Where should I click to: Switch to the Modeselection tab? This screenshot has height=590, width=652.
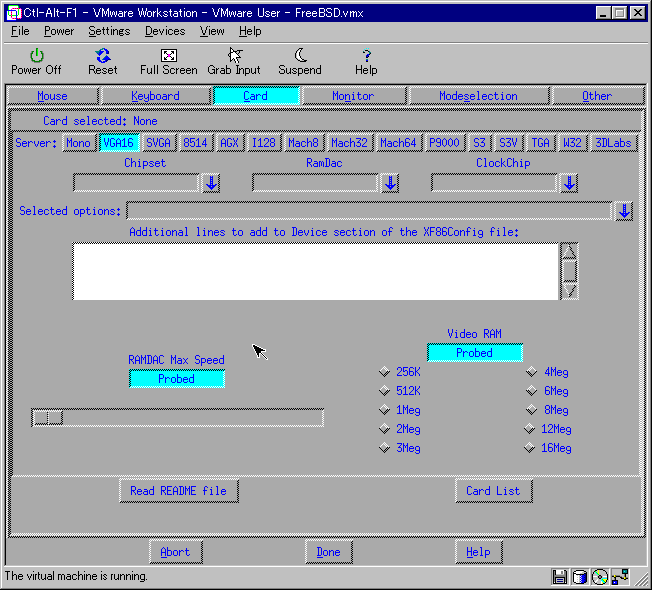[x=478, y=96]
